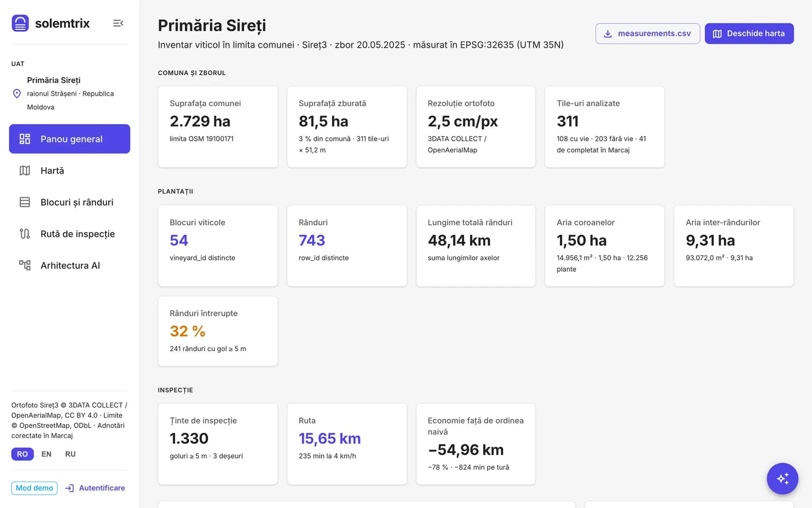
Task: Click the orthophoto attribution text in sidebar
Action: (x=69, y=420)
